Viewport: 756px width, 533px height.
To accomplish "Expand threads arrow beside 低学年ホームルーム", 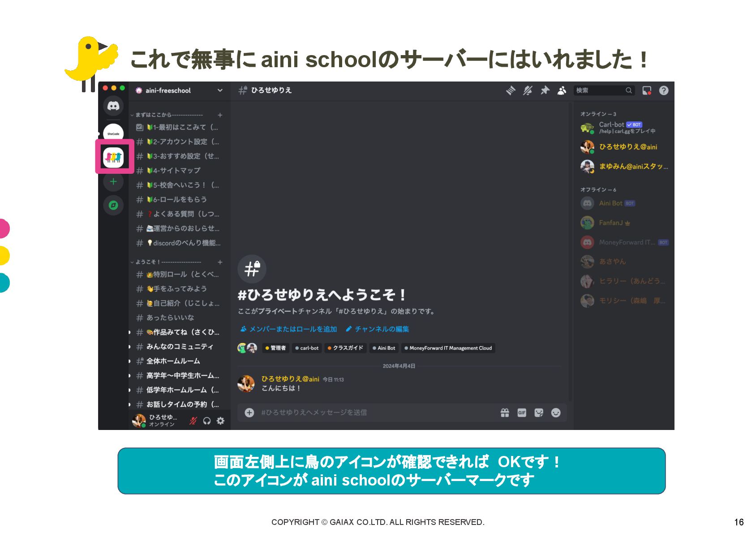I will pyautogui.click(x=130, y=390).
